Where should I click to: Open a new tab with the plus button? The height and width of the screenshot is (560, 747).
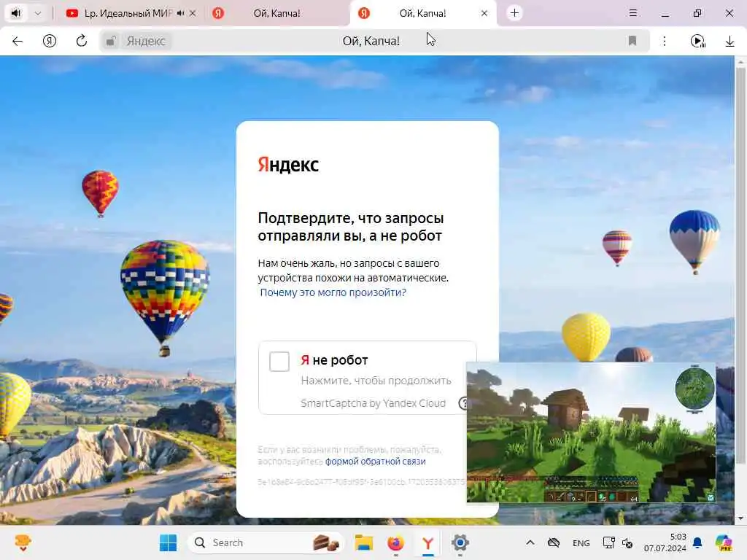(514, 13)
